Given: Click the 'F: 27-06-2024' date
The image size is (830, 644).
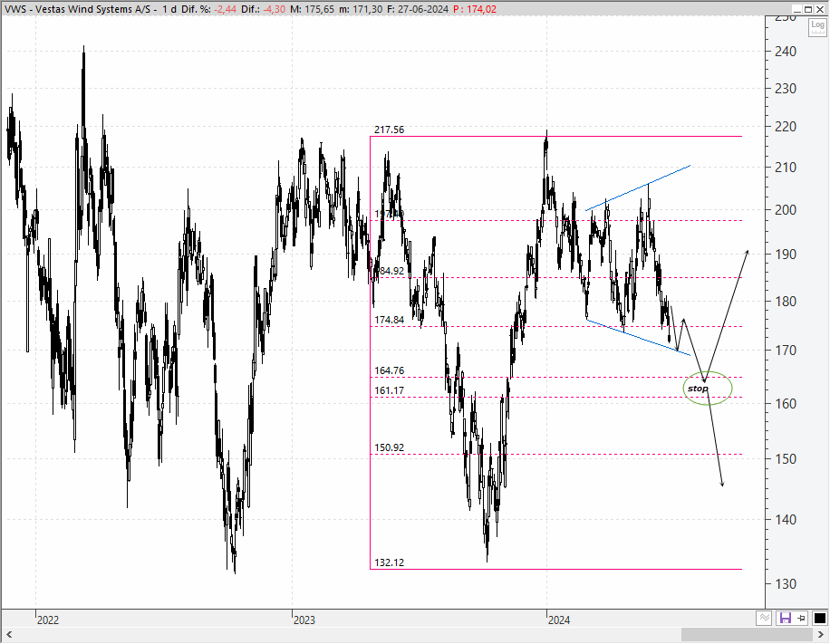Looking at the screenshot, I should coord(418,9).
